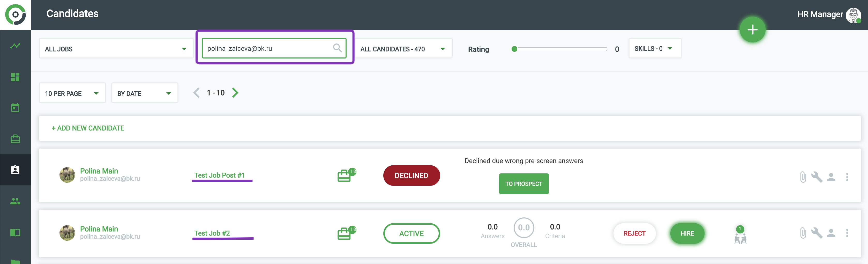
Task: Click the app logo in top-left corner
Action: (16, 14)
